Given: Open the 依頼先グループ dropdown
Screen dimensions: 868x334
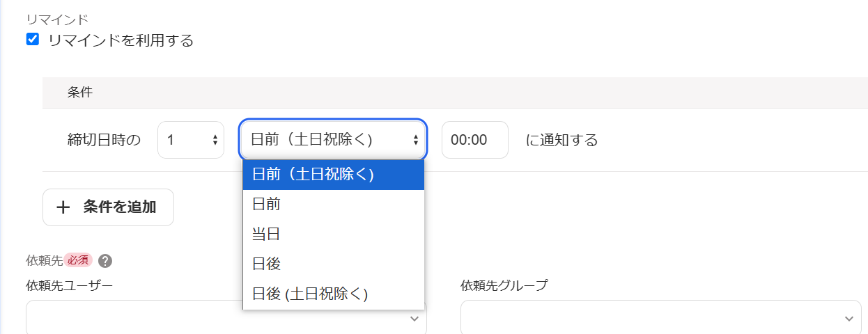Looking at the screenshot, I should [661, 318].
